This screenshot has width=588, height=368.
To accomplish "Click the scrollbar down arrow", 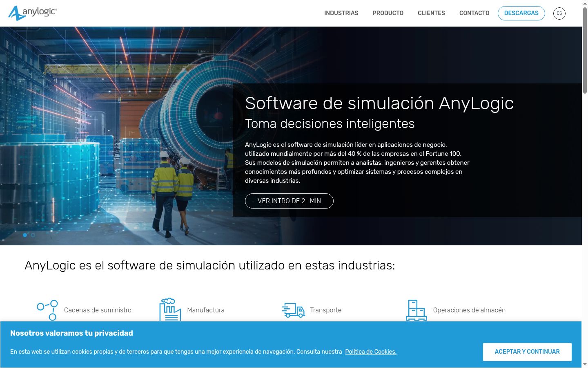I will coord(585,364).
